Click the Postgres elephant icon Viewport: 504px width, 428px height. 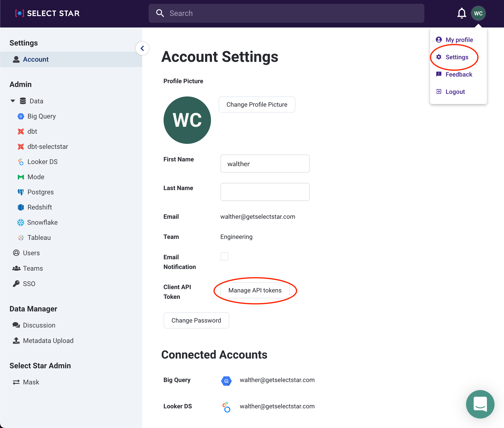click(21, 192)
